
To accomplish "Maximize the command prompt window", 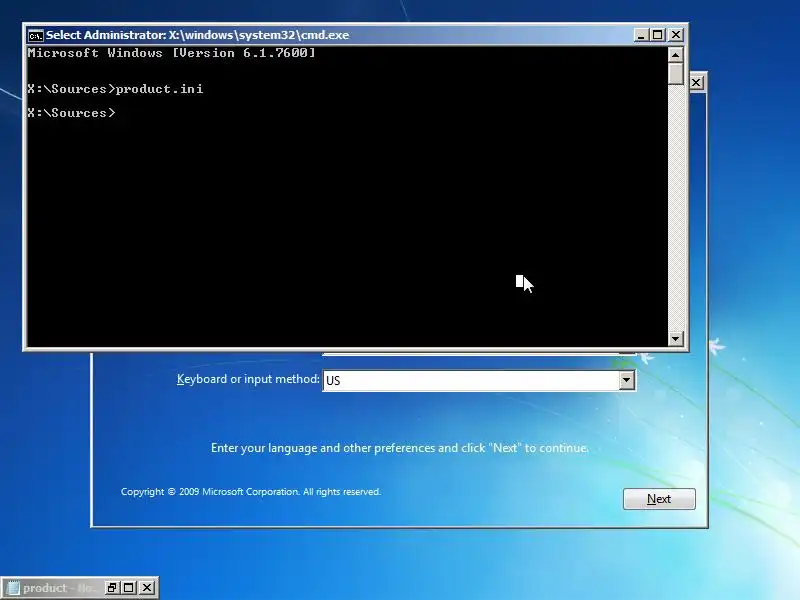I will coord(658,35).
